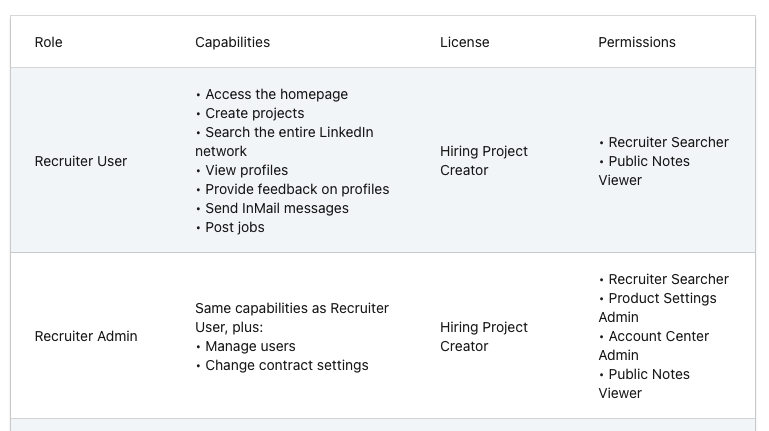Select the Recruiter User role cell
The width and height of the screenshot is (769, 431).
point(81,161)
